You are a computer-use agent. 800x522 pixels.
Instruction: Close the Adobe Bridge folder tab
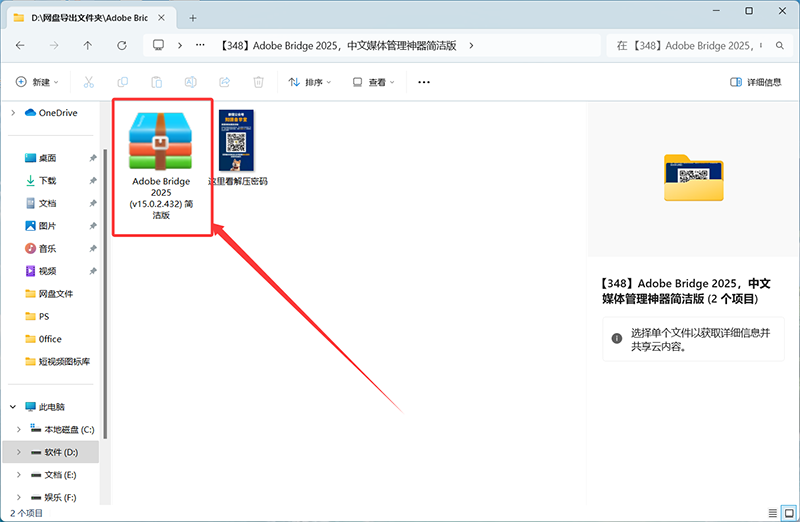[161, 18]
